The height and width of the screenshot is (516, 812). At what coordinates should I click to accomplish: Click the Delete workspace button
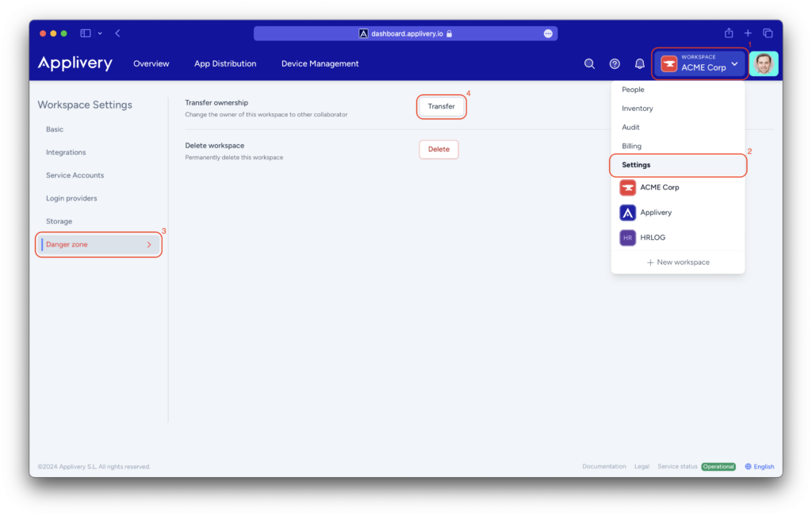tap(439, 149)
